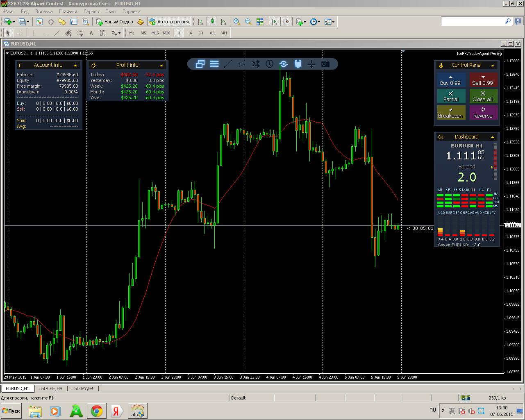The width and height of the screenshot is (525, 420).
Task: Collapse the Dashboard panel
Action: coord(493,137)
